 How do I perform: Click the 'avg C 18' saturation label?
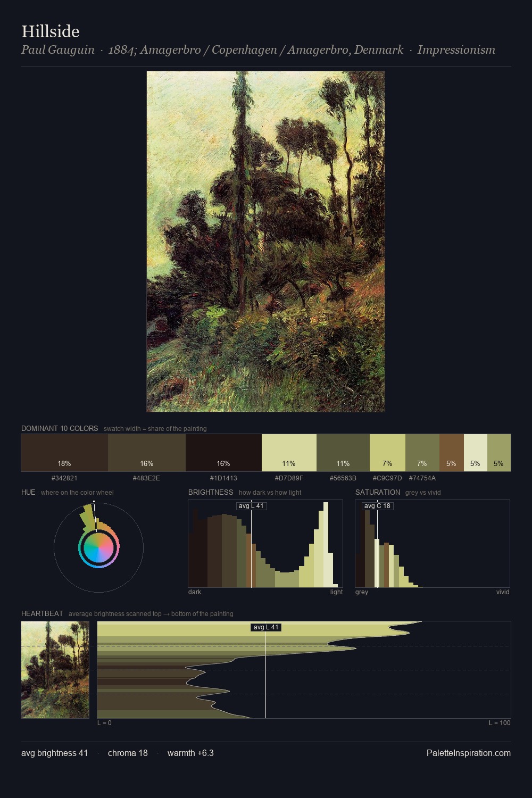pyautogui.click(x=378, y=506)
